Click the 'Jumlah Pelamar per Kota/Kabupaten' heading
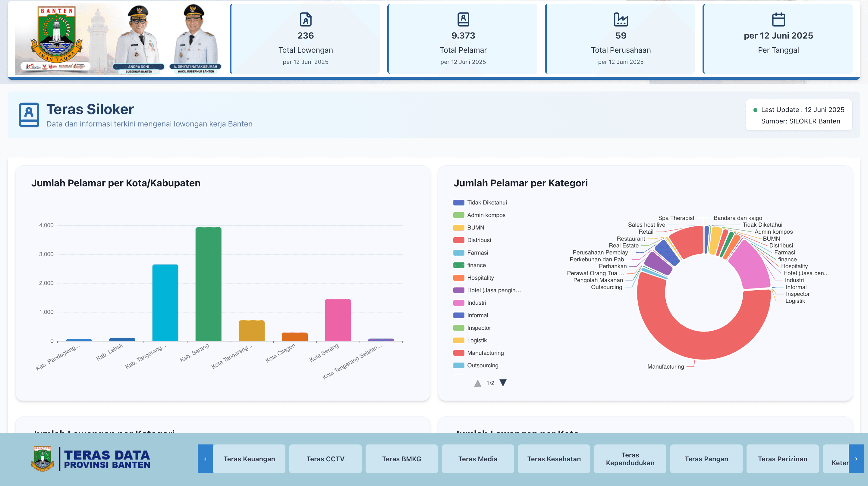Viewport: 868px width, 486px height. coord(116,183)
